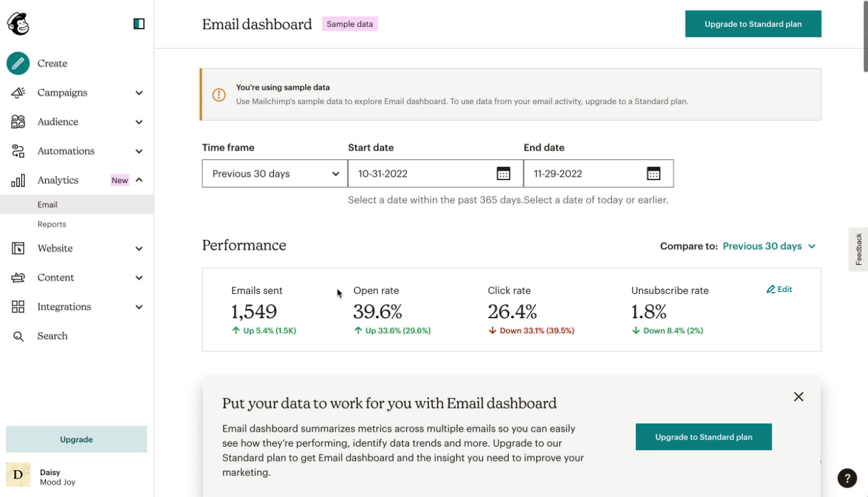Click the Daisy account avatar
This screenshot has height=497, width=868.
point(18,475)
